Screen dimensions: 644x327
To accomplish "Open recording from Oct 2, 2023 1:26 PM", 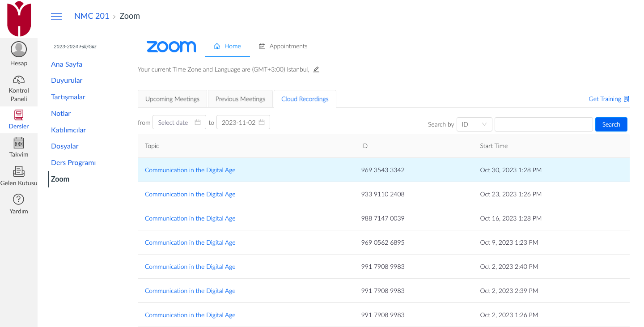I will 190,315.
